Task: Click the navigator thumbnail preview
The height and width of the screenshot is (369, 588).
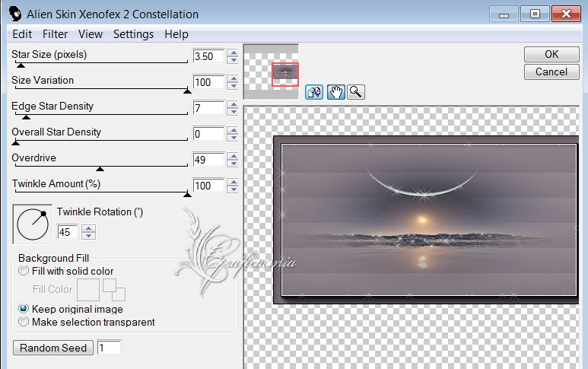Action: 271,72
